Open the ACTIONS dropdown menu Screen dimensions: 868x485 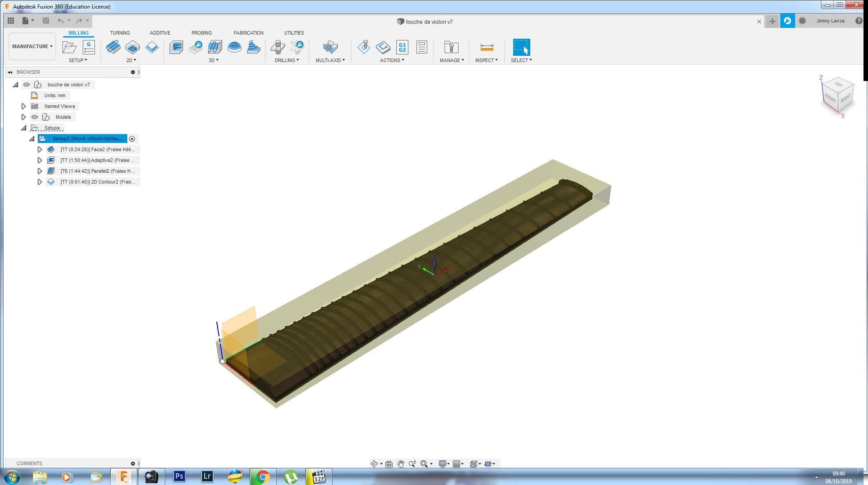coord(392,60)
